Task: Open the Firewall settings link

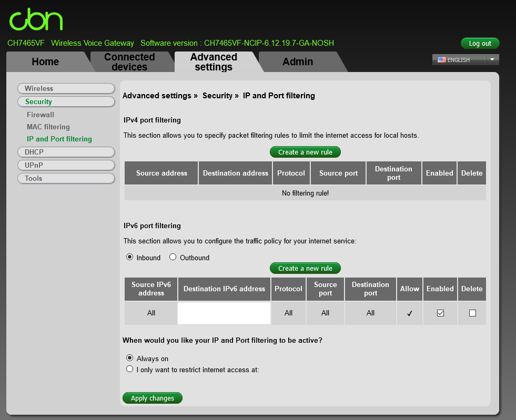Action: pyautogui.click(x=41, y=115)
